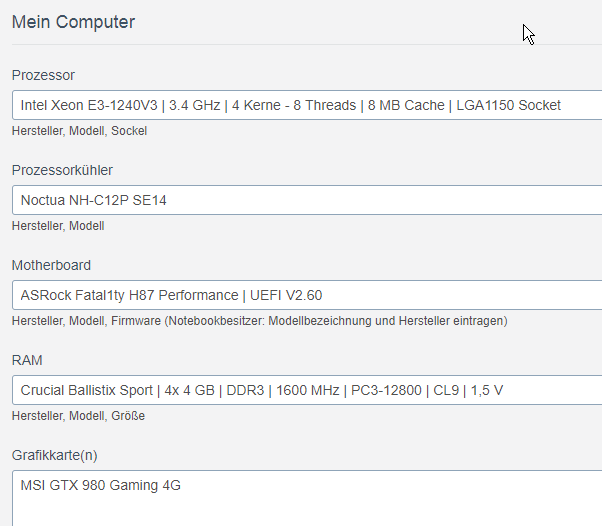Viewport: 602px width, 526px height.
Task: Place cursor on '1600 MHz' in RAM field
Action: point(308,390)
